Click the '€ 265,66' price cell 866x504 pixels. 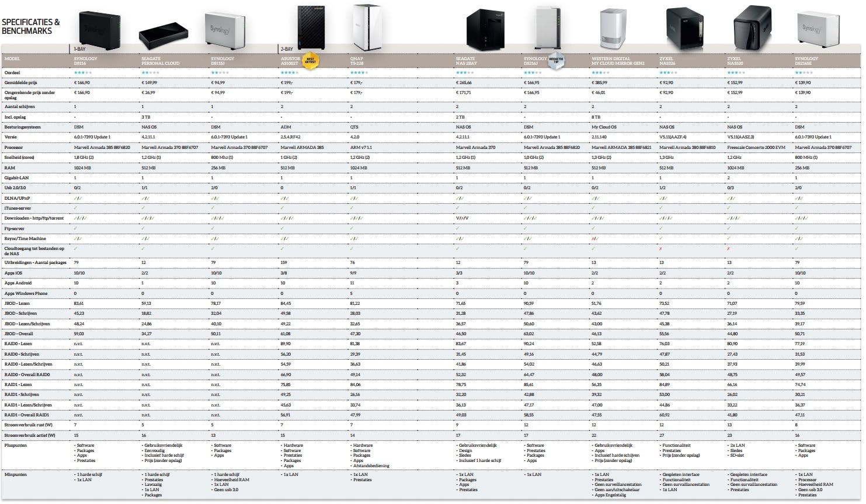(x=464, y=83)
